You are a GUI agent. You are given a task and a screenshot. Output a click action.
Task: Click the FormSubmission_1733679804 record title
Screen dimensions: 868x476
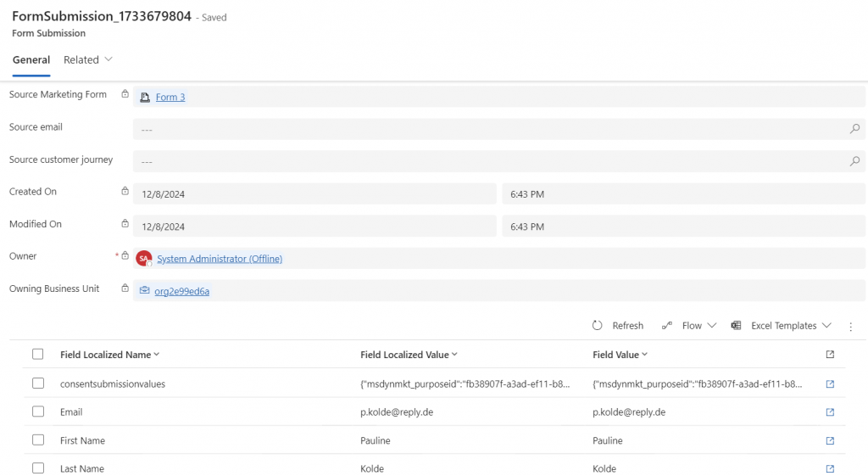click(x=102, y=16)
